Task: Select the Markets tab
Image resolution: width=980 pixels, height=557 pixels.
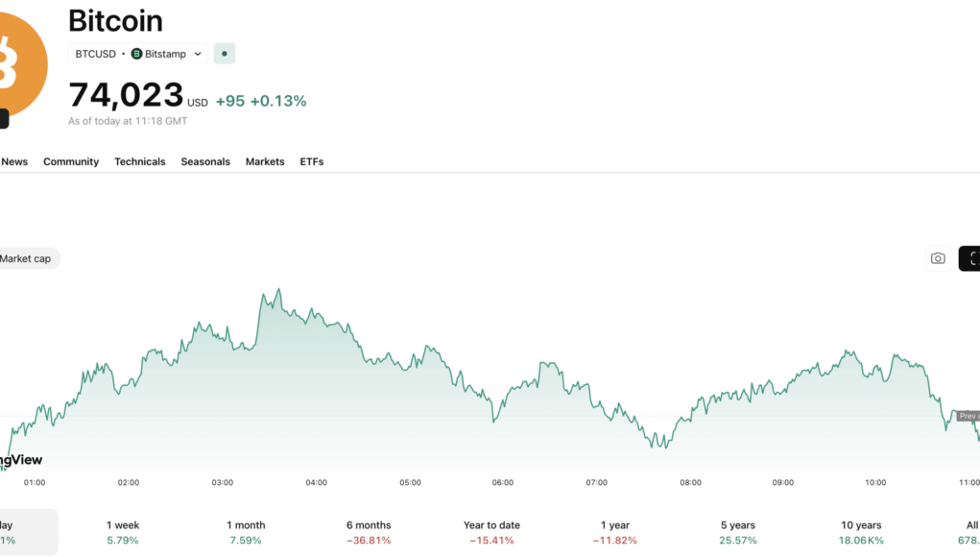Action: click(x=265, y=161)
